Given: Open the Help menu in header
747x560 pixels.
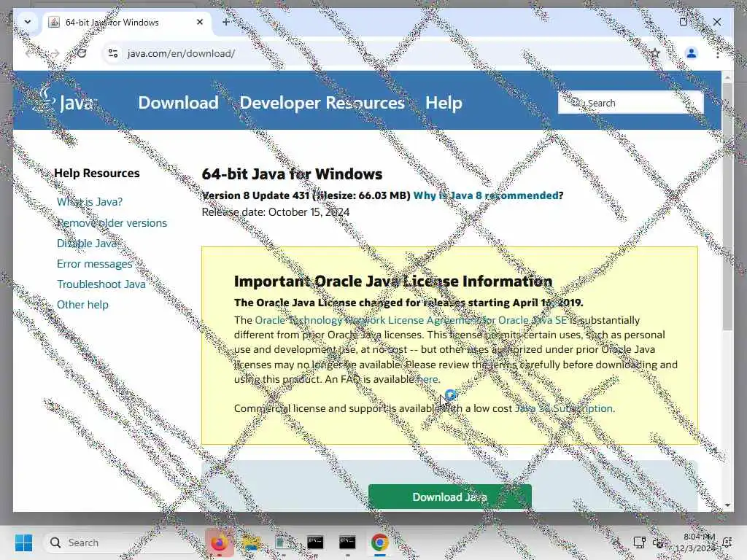Looking at the screenshot, I should pos(444,103).
